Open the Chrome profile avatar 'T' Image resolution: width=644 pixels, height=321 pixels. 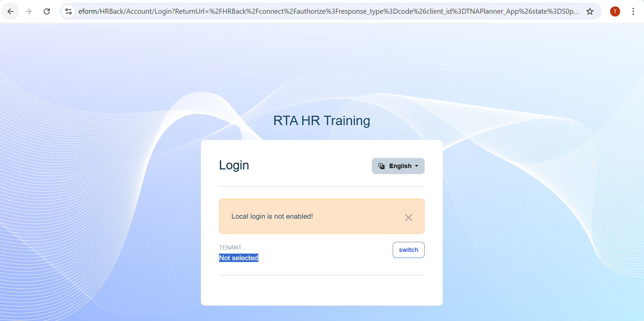point(615,11)
